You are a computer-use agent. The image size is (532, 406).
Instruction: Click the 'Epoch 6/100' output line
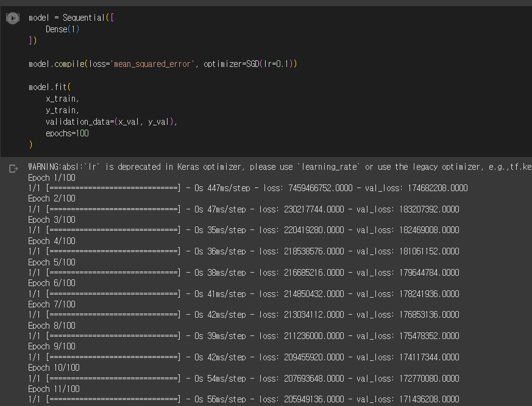(52, 283)
